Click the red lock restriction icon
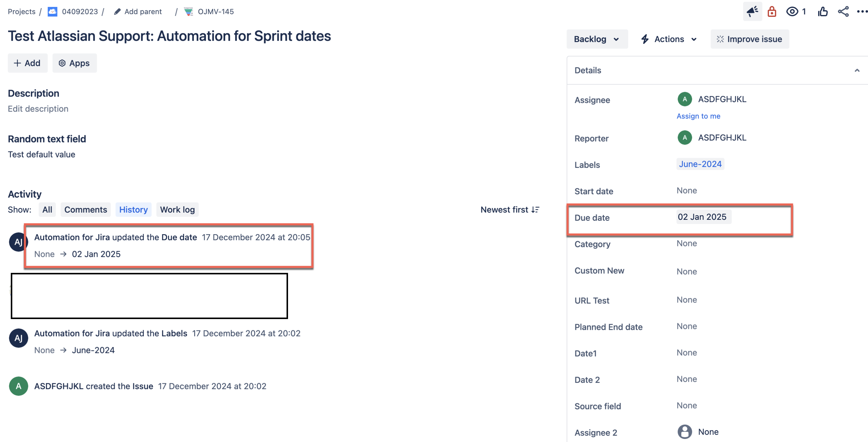 point(771,11)
